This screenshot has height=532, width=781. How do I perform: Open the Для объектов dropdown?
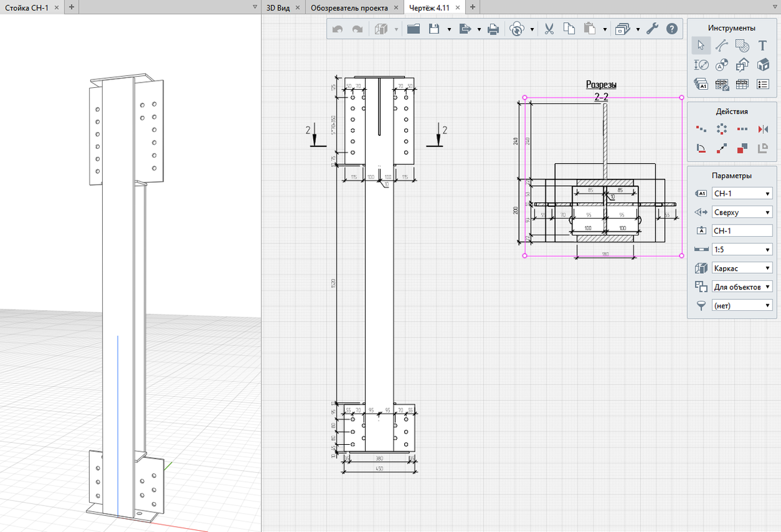click(x=743, y=286)
